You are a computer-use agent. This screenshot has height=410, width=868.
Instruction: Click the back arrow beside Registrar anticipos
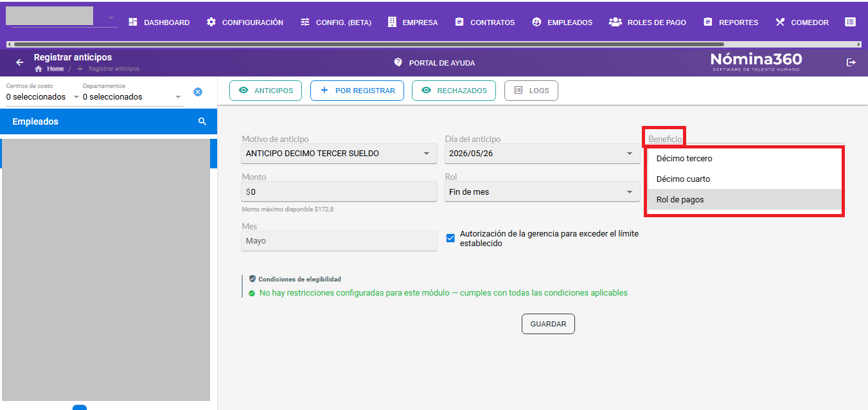click(19, 62)
